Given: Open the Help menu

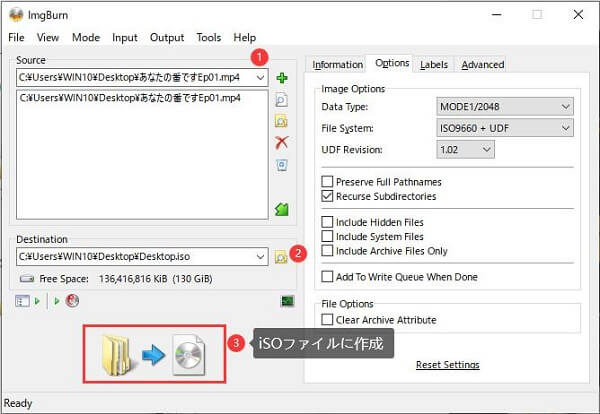Looking at the screenshot, I should pyautogui.click(x=245, y=37).
